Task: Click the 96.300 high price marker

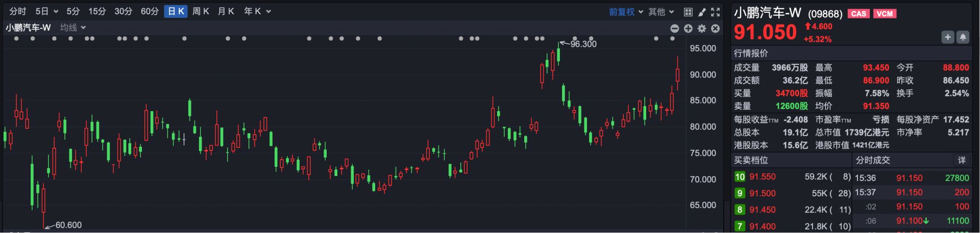Action: pos(583,44)
